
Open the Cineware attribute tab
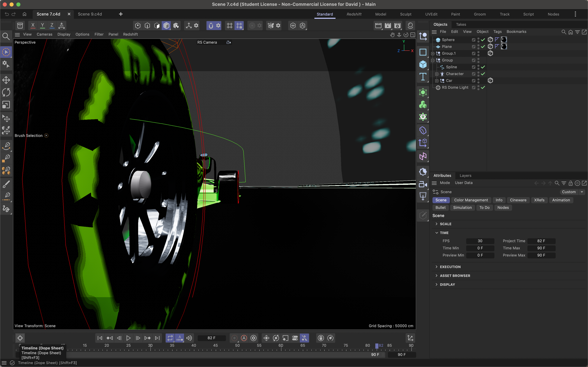point(518,200)
